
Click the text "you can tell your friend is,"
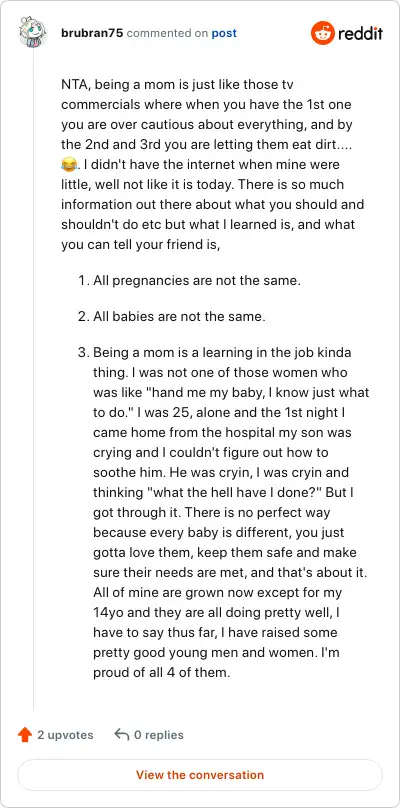click(141, 245)
